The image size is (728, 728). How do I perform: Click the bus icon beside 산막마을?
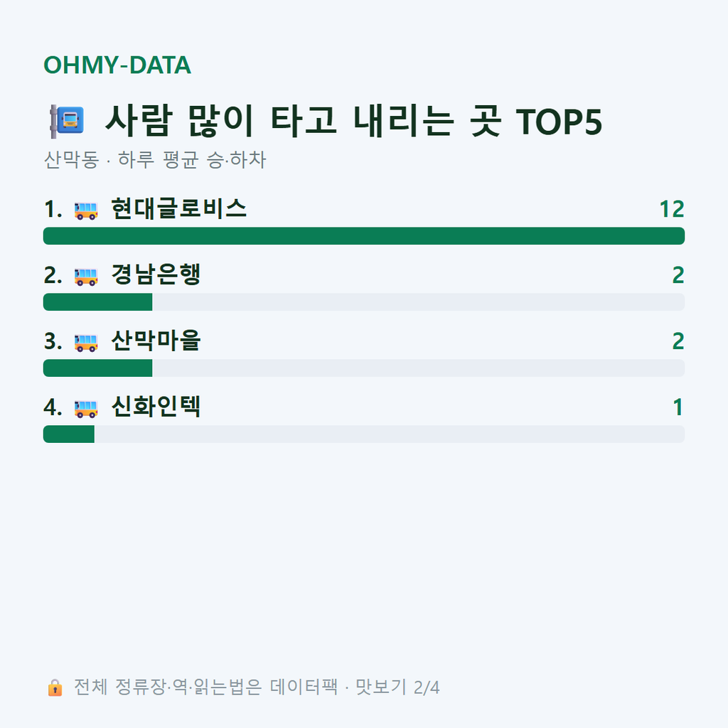point(86,342)
